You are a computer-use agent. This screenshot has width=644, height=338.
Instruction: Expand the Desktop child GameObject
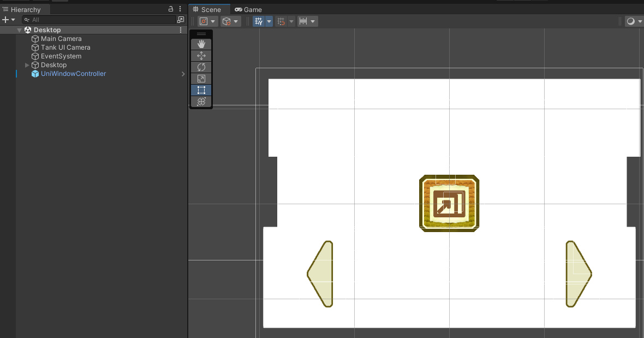(x=28, y=65)
